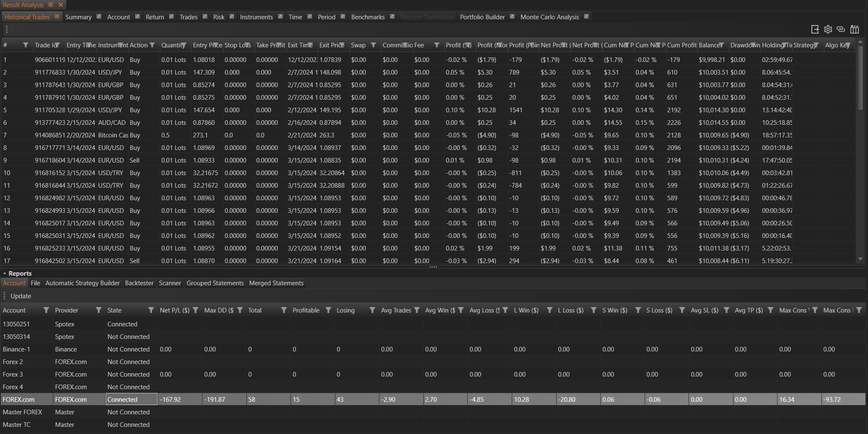Screen dimensions: 868x434
Task: Open the Swap column filter
Action: 373,45
